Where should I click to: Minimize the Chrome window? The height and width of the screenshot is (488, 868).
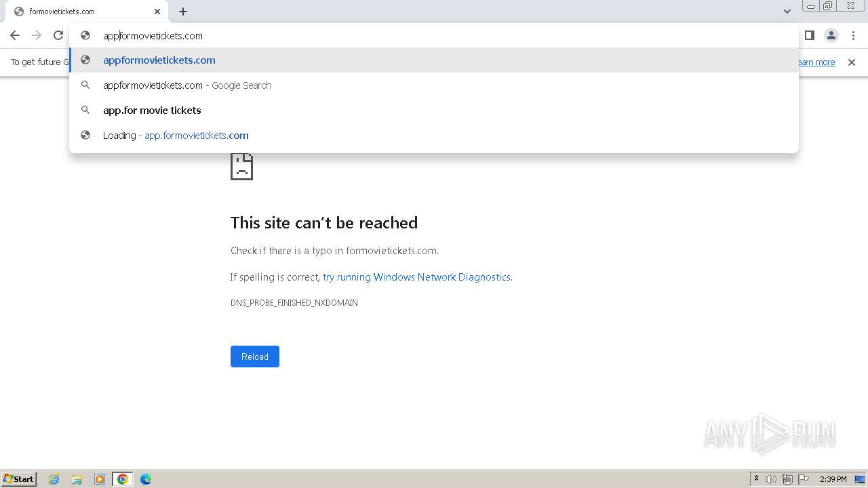810,5
